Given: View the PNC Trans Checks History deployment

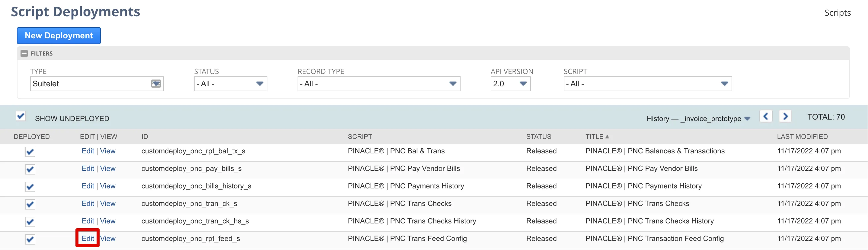Looking at the screenshot, I should (108, 221).
